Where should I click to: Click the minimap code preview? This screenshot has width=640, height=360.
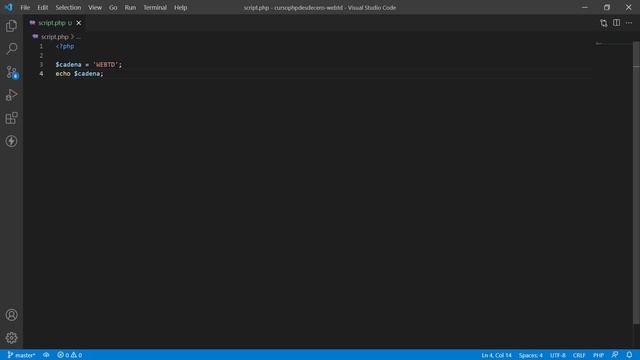click(x=599, y=43)
